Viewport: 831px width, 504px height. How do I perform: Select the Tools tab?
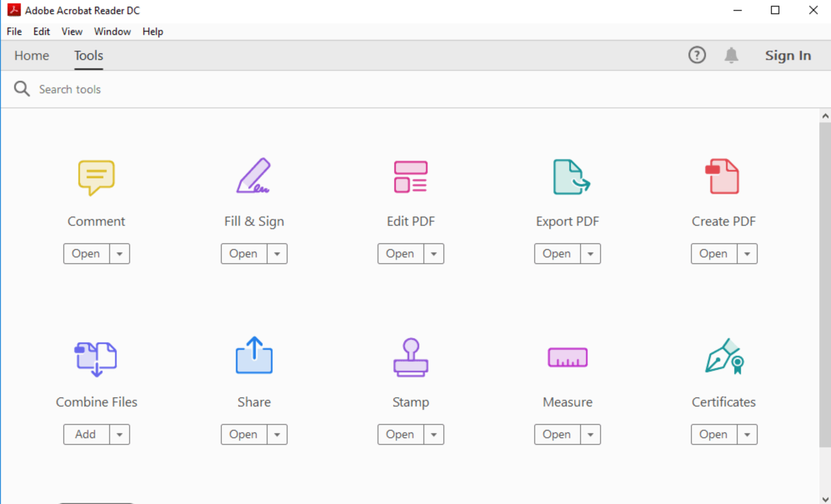pyautogui.click(x=88, y=55)
